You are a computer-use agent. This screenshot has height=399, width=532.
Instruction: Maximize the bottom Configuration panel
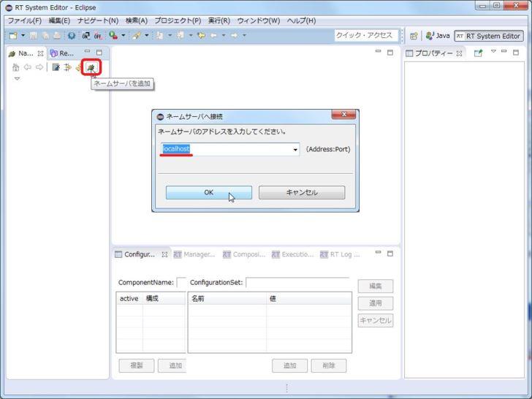click(x=390, y=254)
